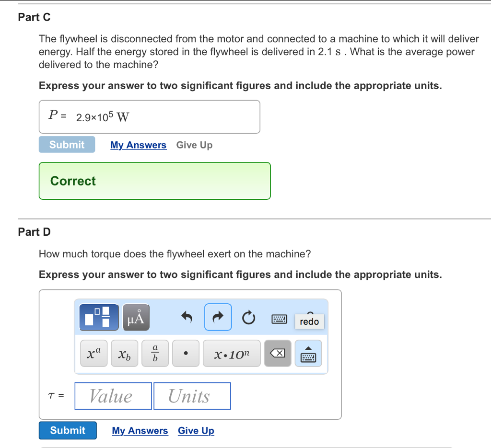Click the circular reset icon
Screen dimensions: 491x448
[x=248, y=317]
